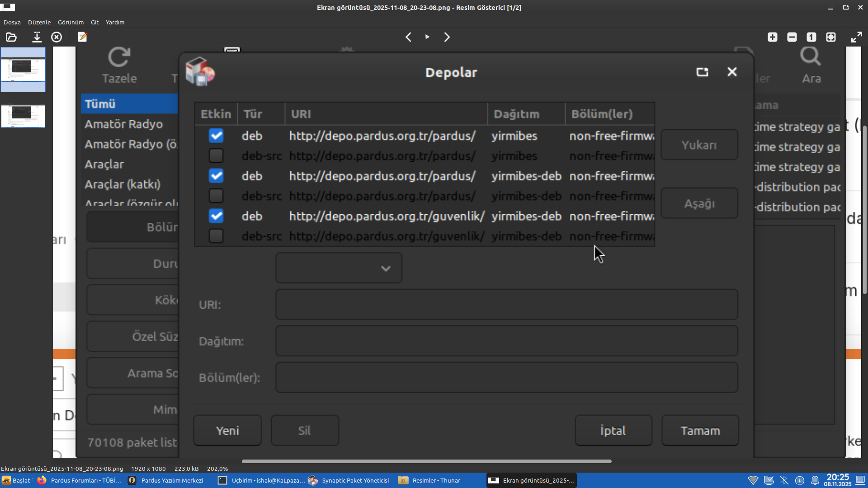
Task: Go to the previous image arrow
Action: 408,37
